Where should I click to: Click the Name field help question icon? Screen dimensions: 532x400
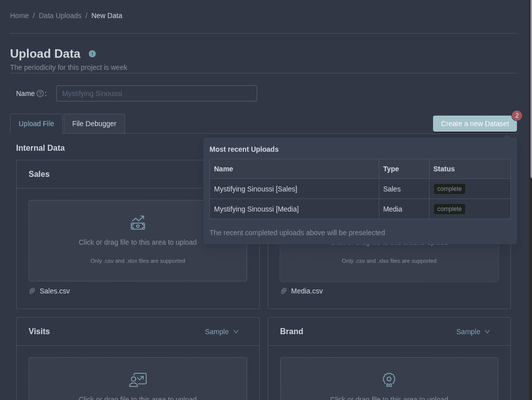pos(40,93)
